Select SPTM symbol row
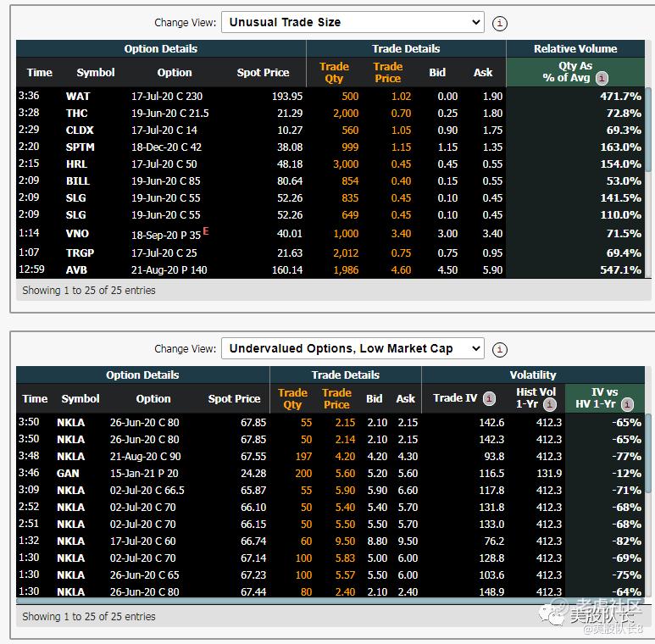 pyautogui.click(x=80, y=147)
